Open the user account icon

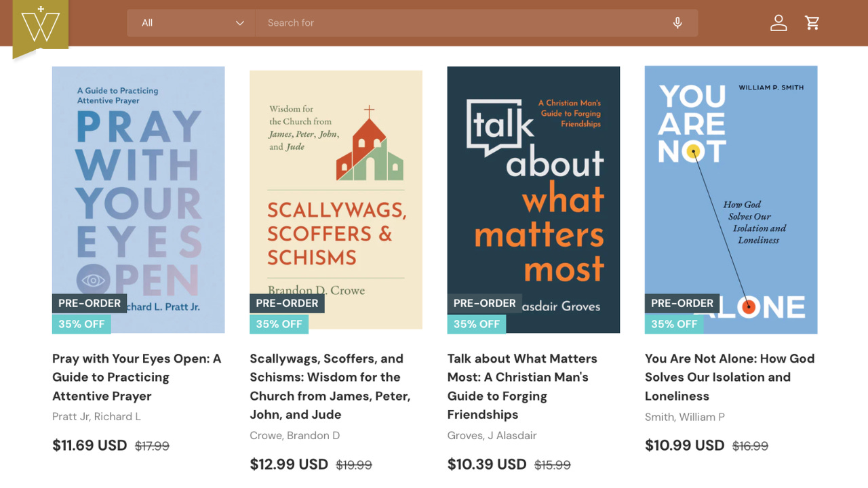(778, 23)
